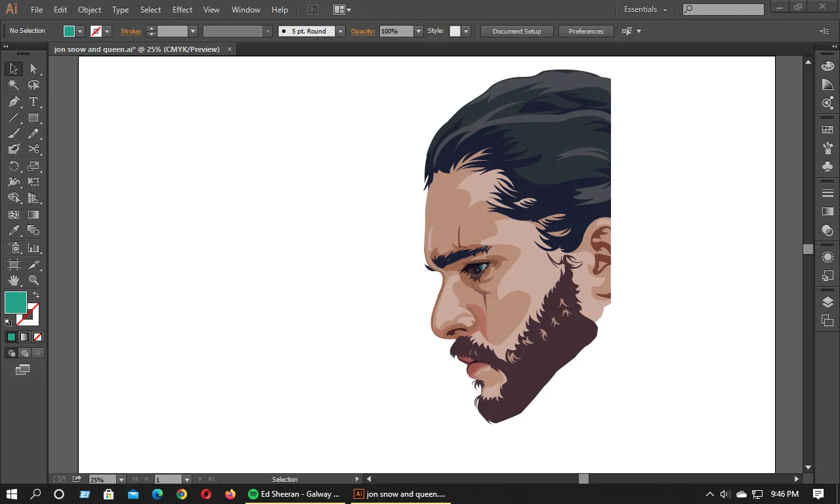Reset to default fill and stroke
This screenshot has height=504, width=840.
(8, 322)
